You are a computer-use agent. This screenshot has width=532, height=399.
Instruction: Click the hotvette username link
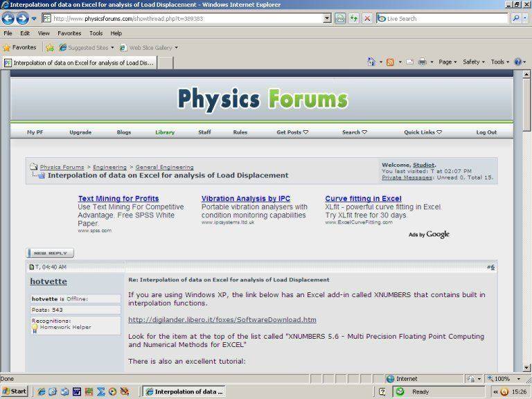(48, 281)
